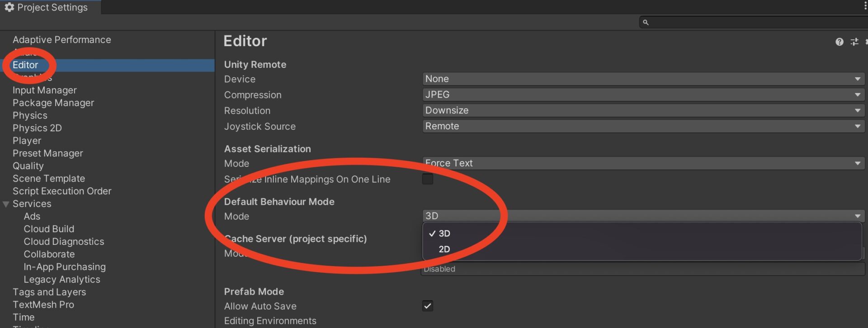The height and width of the screenshot is (328, 868).
Task: Open the Joystick Source dropdown
Action: coord(643,127)
